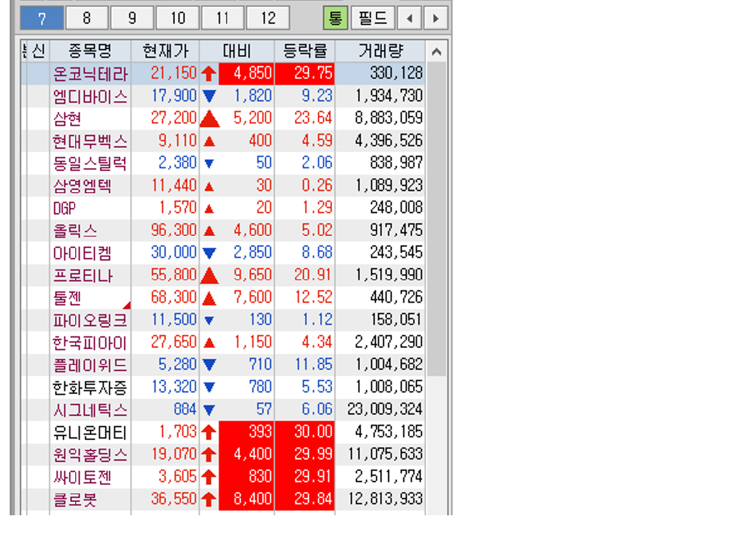Go to next page with right arrow
Screen dimensions: 745x560
tap(436, 19)
